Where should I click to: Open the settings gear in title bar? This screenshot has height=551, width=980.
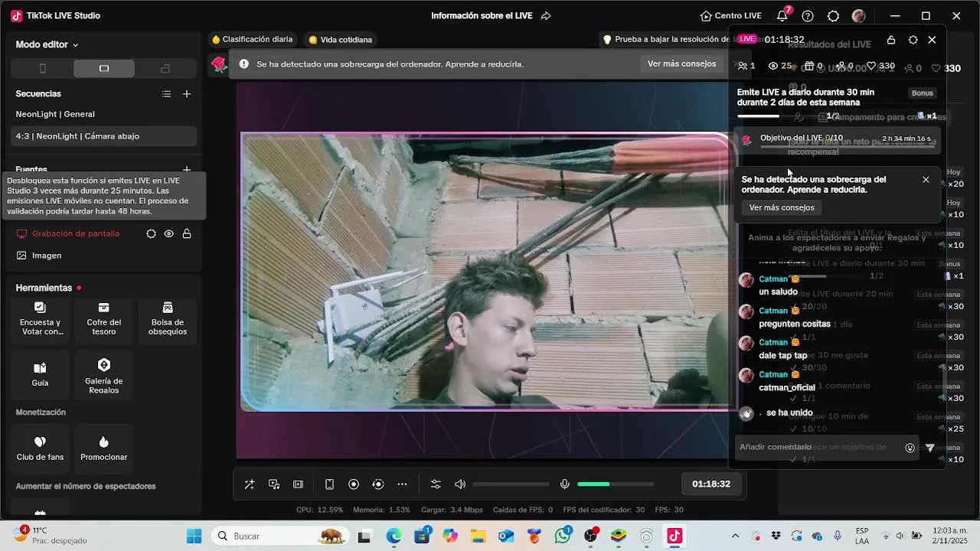834,16
